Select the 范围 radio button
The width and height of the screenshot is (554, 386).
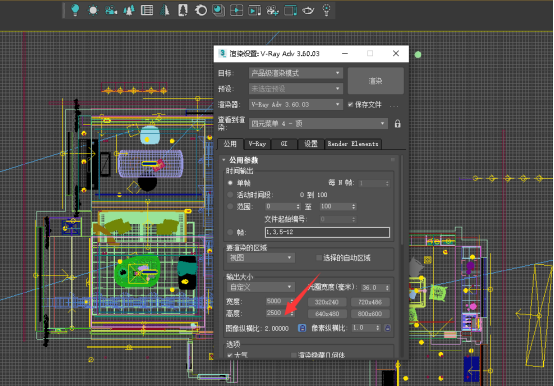pyautogui.click(x=230, y=206)
